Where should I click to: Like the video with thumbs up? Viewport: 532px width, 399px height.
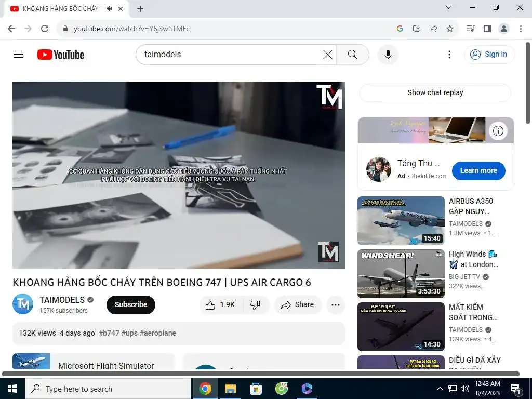click(x=221, y=304)
